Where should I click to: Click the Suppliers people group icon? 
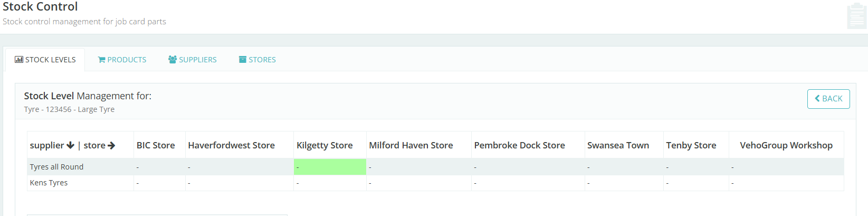click(x=173, y=60)
